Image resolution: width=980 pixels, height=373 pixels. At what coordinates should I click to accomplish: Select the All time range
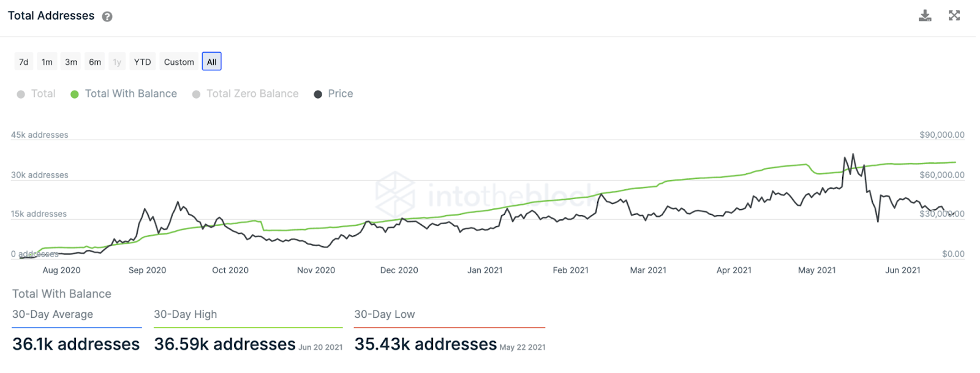pos(212,62)
